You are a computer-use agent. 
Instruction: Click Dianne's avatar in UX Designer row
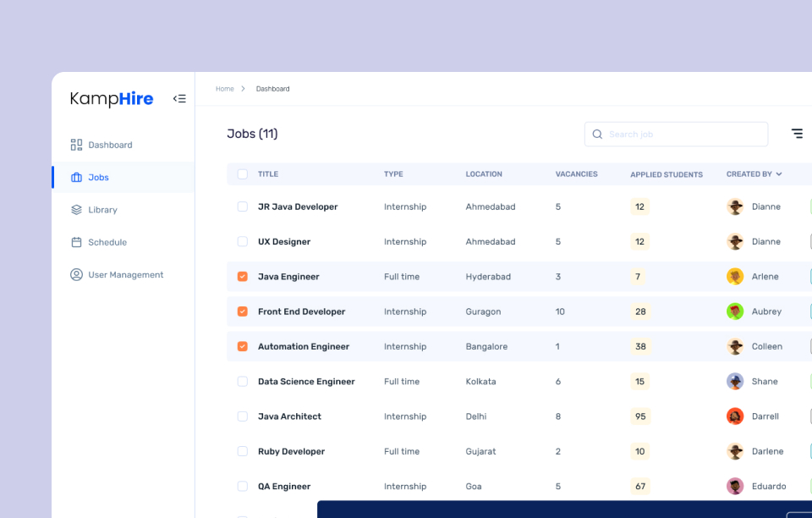pyautogui.click(x=735, y=241)
